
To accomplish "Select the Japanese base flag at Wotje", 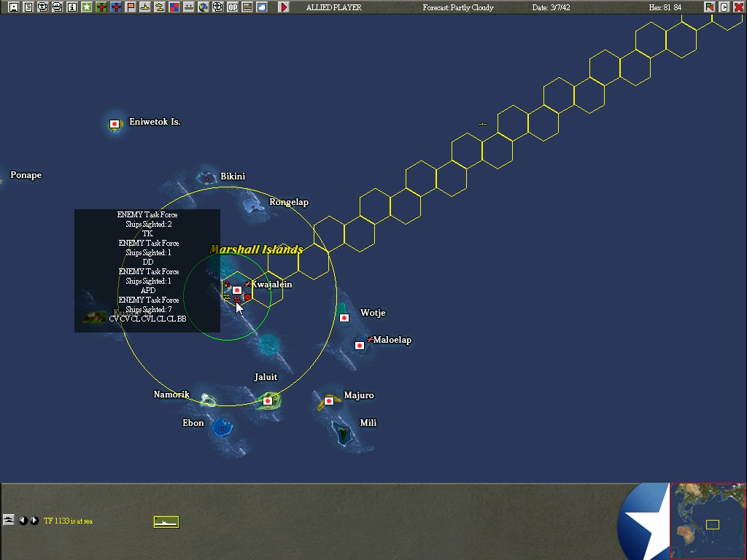I will pos(344,318).
